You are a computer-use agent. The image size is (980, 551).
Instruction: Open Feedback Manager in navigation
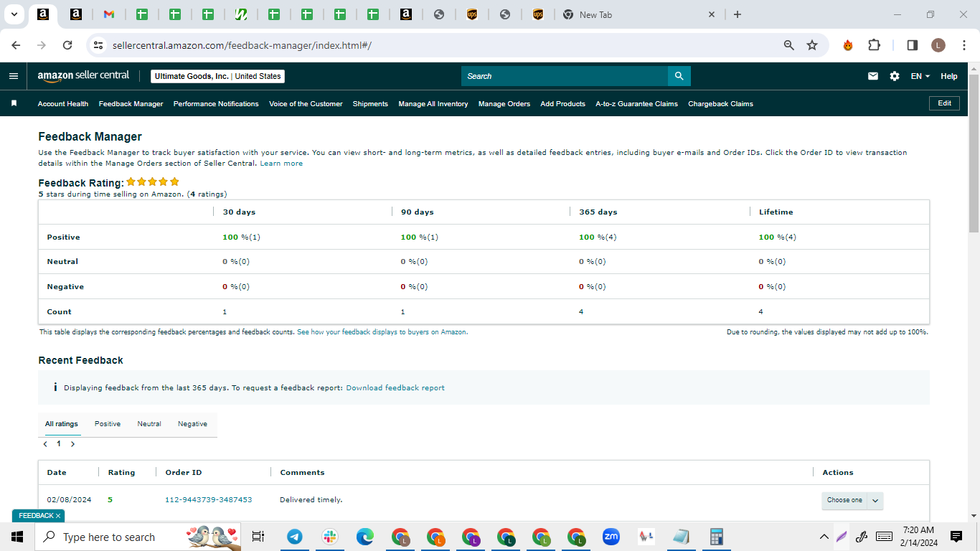tap(131, 103)
